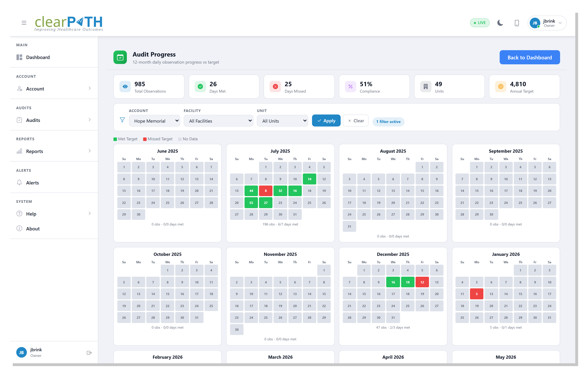Click the Apply filter button
The height and width of the screenshot is (376, 588).
326,121
